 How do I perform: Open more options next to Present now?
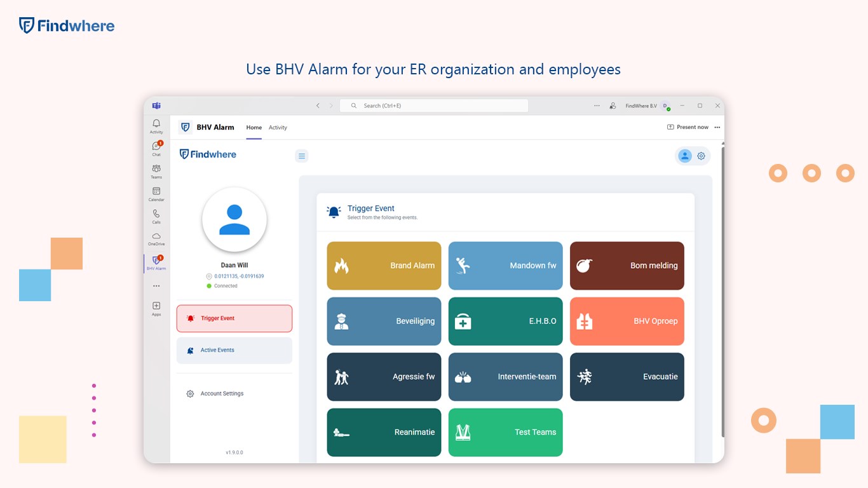717,127
